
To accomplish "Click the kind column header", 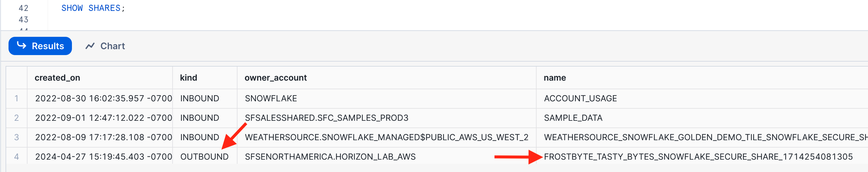I will [188, 78].
